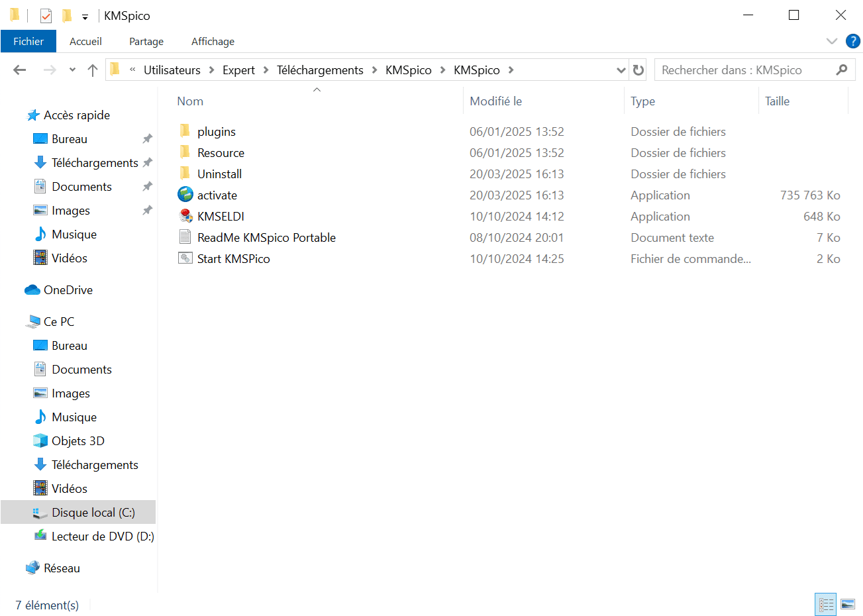Select the Start KMSPico command file icon
Screen dimensions: 863x616
tap(185, 258)
